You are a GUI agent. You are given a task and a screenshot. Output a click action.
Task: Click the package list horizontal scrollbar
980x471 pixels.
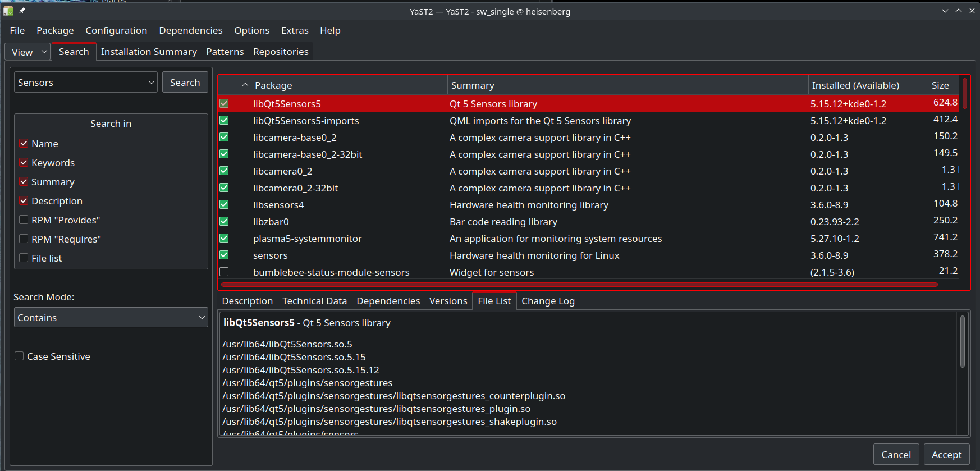[579, 285]
